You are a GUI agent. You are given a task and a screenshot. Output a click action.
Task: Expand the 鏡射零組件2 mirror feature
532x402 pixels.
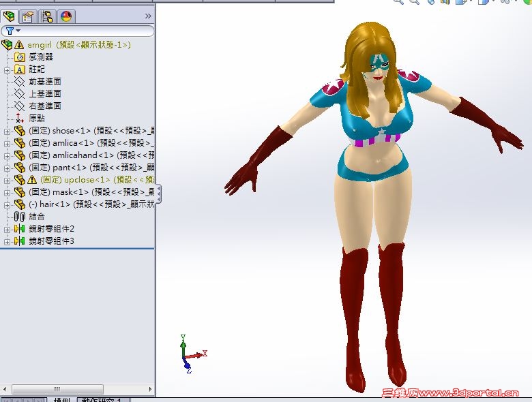click(x=7, y=230)
